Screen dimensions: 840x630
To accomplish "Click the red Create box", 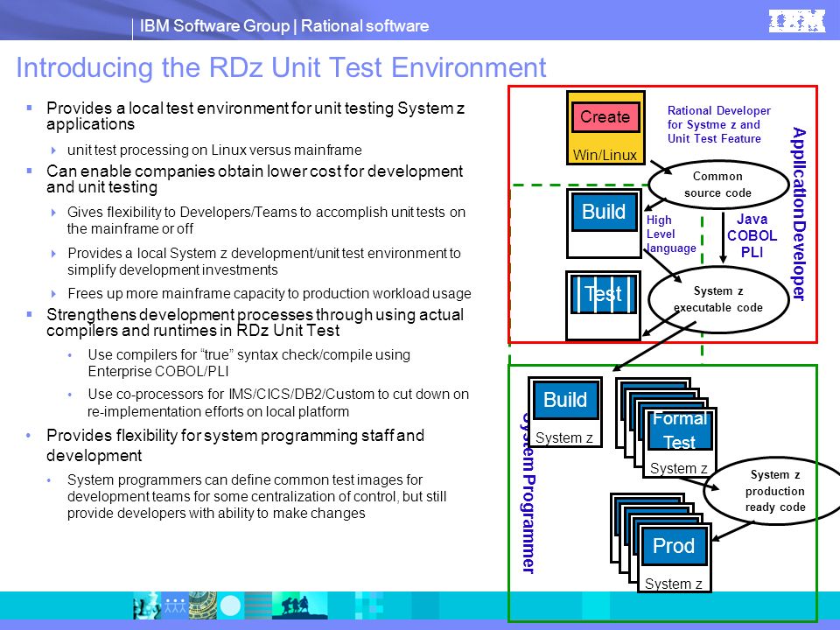I will point(605,116).
